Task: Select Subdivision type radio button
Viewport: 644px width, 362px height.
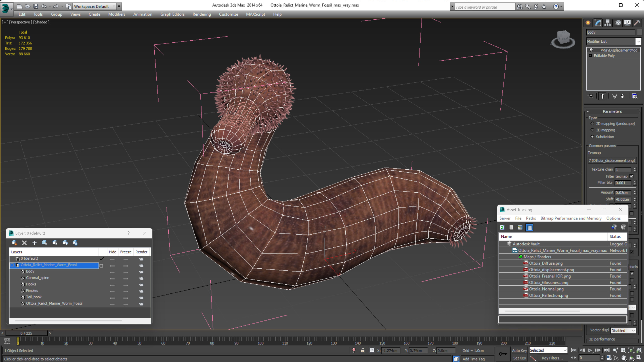Action: tap(592, 137)
